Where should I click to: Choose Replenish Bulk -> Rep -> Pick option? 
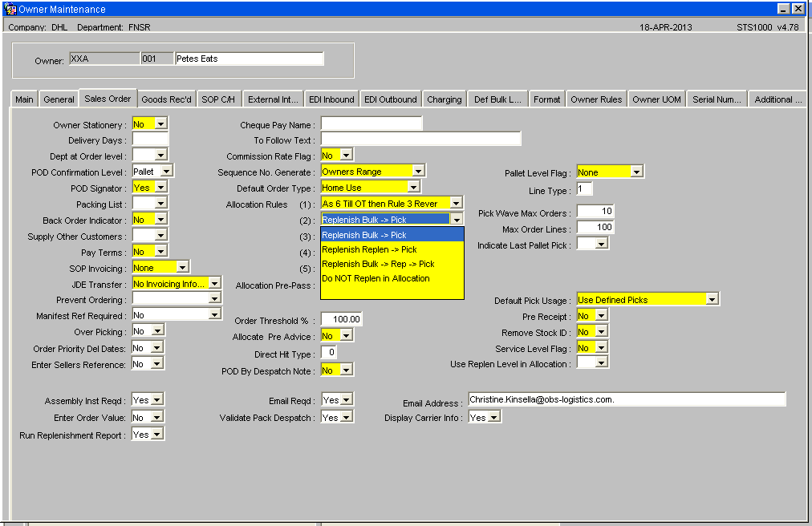point(392,264)
